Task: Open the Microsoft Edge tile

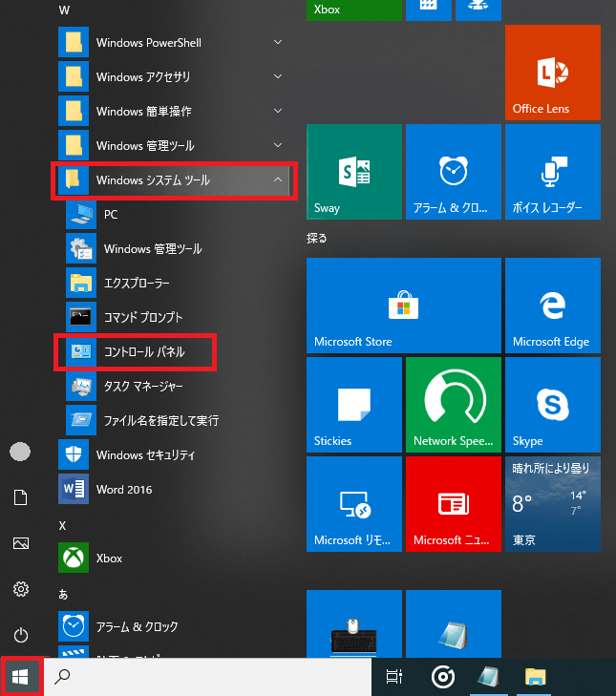Action: pos(553,306)
